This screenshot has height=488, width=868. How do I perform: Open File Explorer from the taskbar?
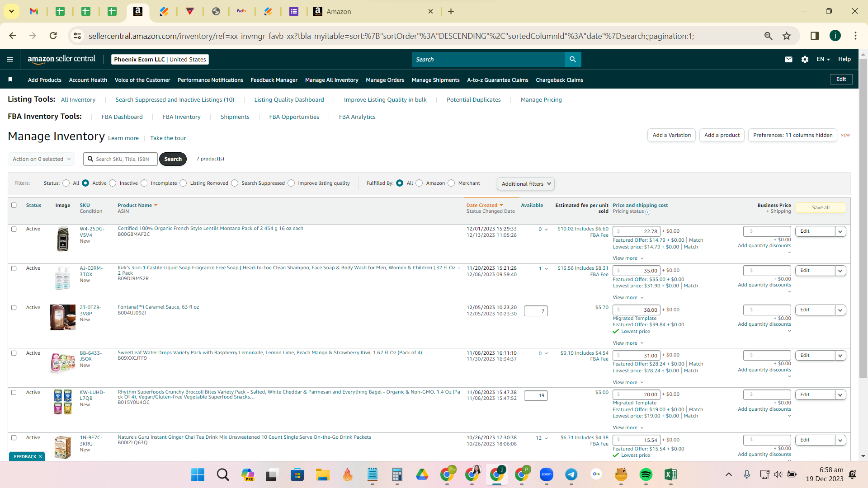pos(322,474)
